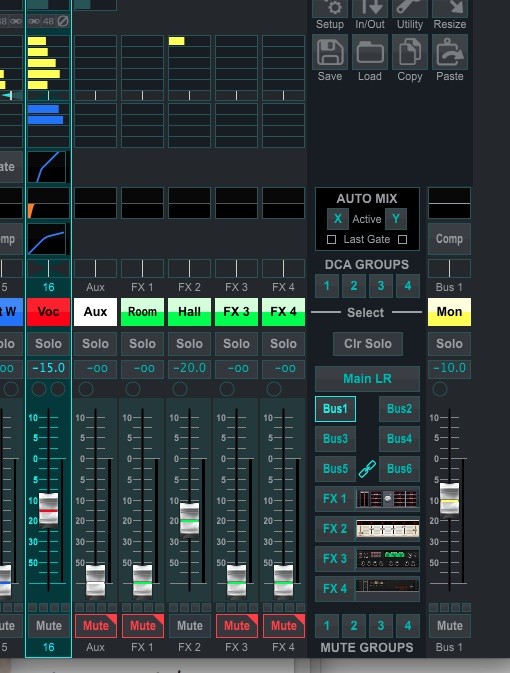Unmute the FX 3 return

(237, 626)
